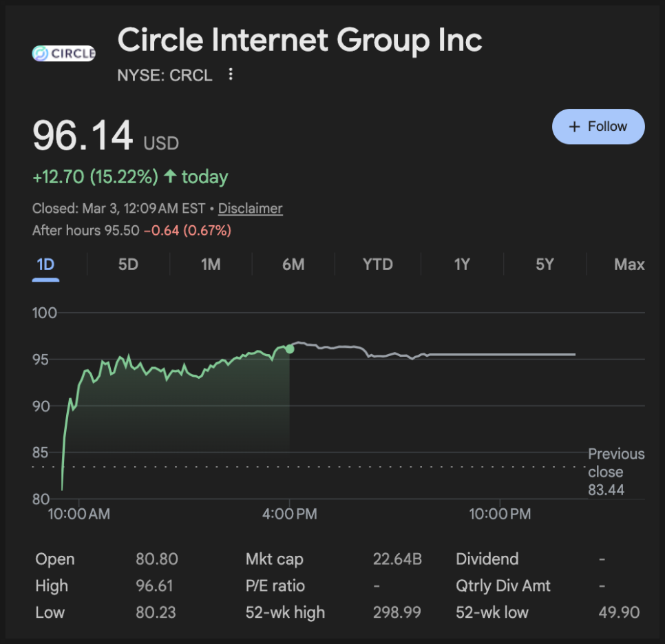Switch to the 6M chart view
Viewport: 665px width, 644px height.
(293, 264)
